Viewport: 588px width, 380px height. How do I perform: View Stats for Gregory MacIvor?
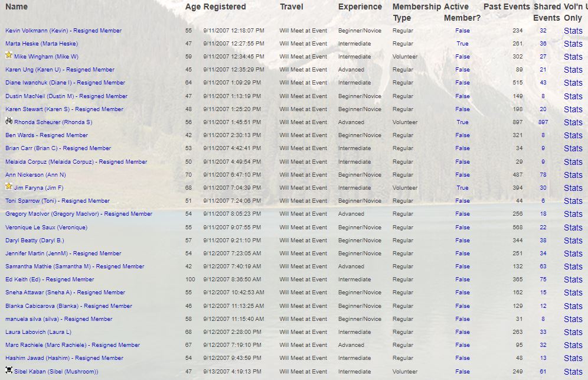click(573, 214)
